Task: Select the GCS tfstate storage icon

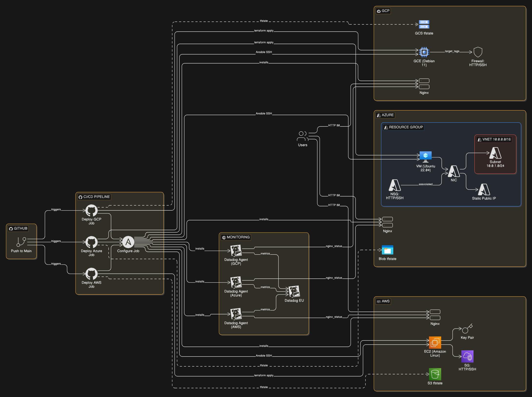Action: point(424,24)
